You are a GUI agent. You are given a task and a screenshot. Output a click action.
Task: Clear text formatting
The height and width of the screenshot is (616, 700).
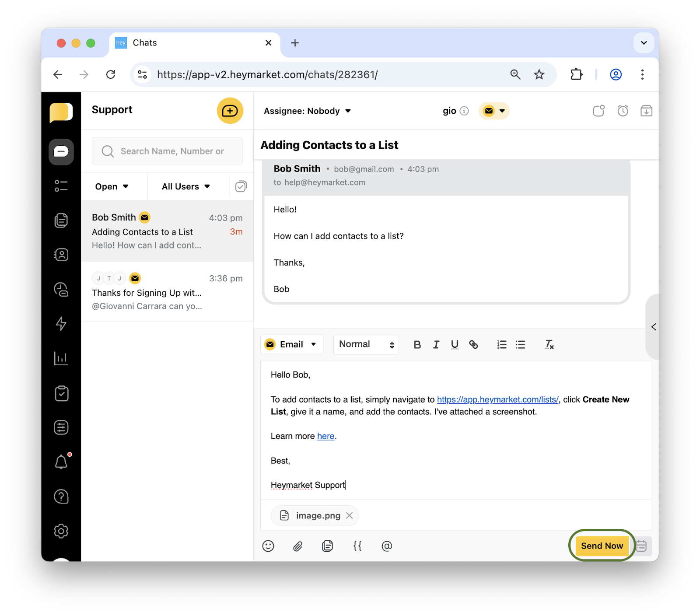pos(549,345)
